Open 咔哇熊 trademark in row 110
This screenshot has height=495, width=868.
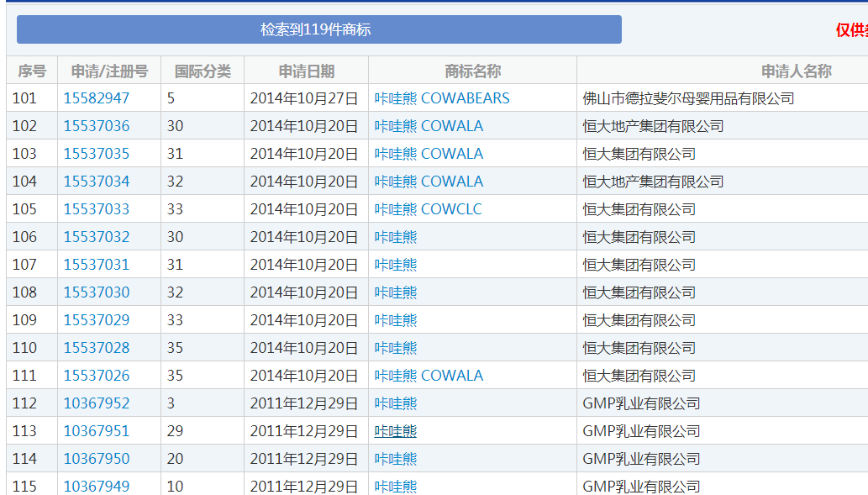[395, 347]
